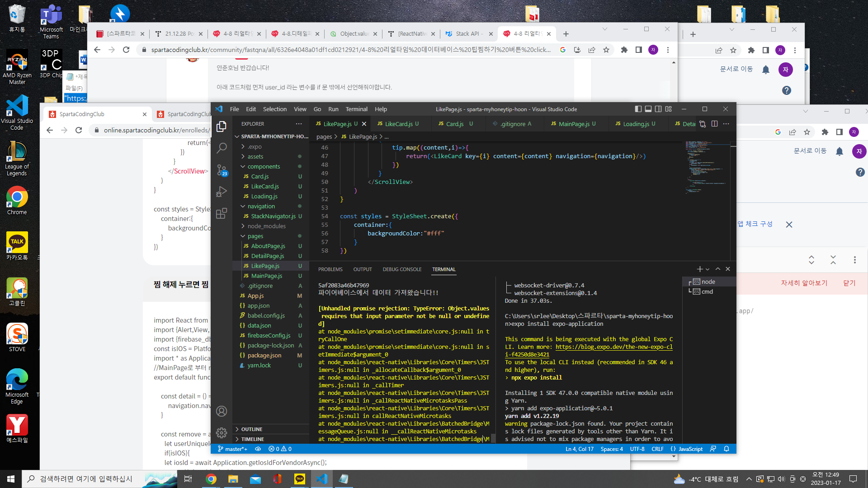Click the address bar of spartacodingclub.kr window
Image resolution: width=868 pixels, height=488 pixels.
(x=351, y=50)
